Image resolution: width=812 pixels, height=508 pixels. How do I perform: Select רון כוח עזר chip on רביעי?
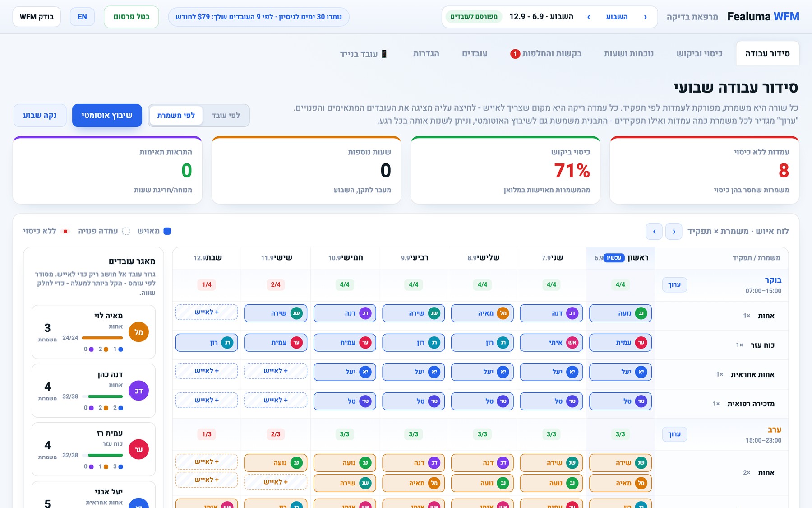pos(413,343)
